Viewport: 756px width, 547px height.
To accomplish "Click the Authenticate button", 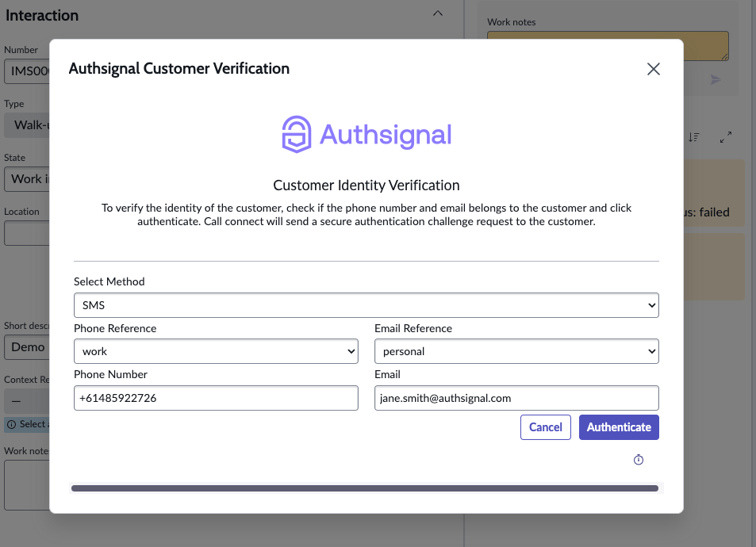I will 619,427.
